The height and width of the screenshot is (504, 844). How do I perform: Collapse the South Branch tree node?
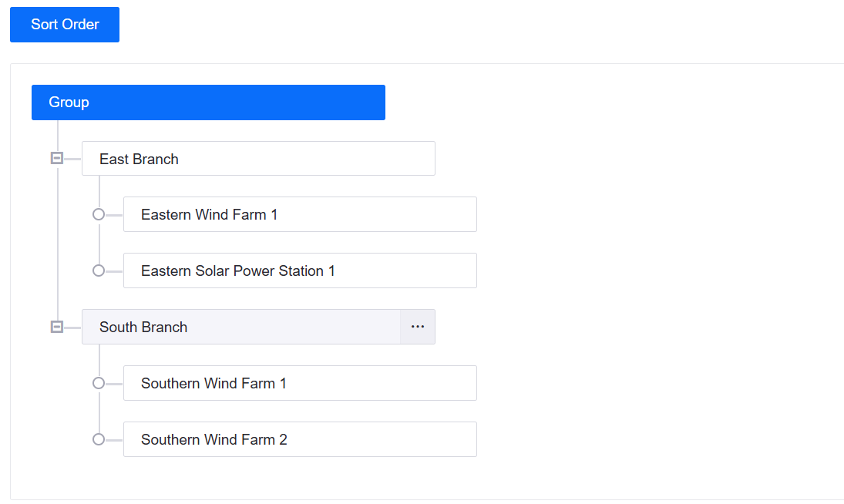tap(56, 327)
